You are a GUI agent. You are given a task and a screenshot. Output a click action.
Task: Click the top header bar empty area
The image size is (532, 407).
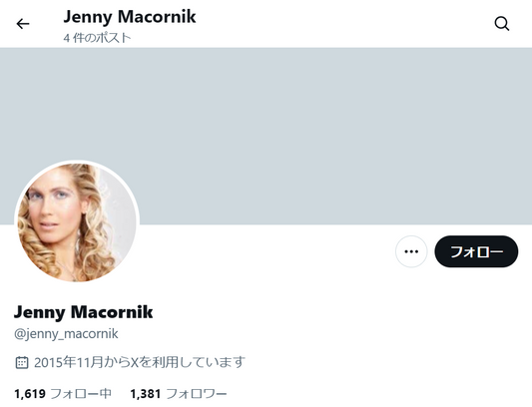[339, 24]
